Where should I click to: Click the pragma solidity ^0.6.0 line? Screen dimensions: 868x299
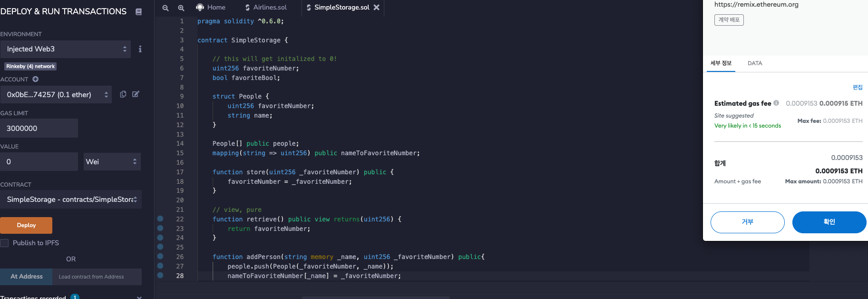pyautogui.click(x=241, y=21)
